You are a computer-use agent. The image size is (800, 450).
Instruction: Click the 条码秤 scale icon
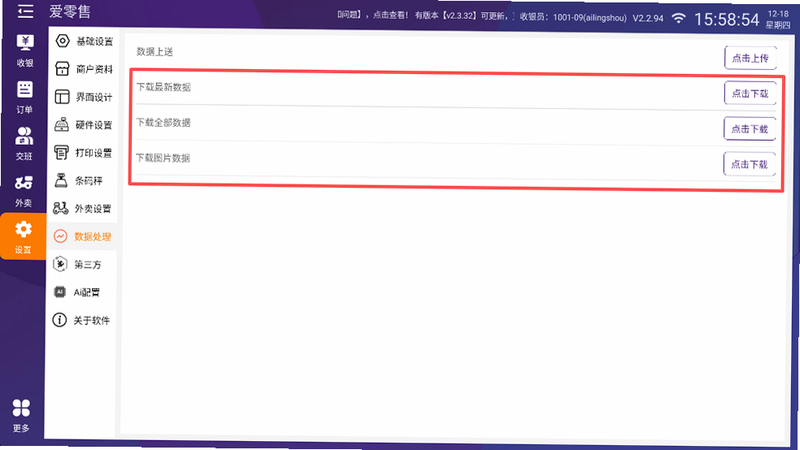click(61, 180)
